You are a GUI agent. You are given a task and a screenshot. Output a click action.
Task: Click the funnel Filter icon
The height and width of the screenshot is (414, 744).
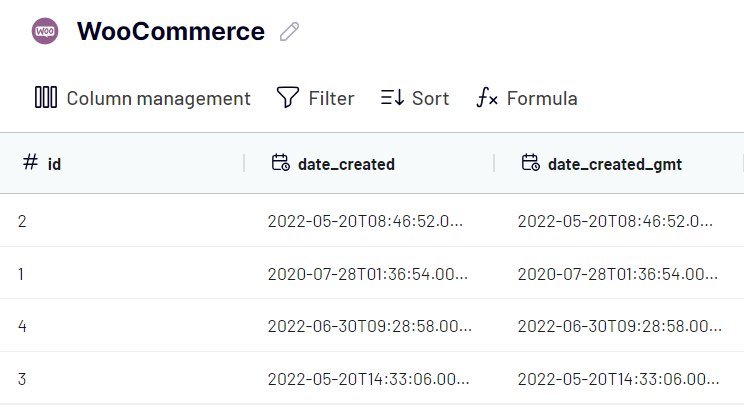point(288,97)
